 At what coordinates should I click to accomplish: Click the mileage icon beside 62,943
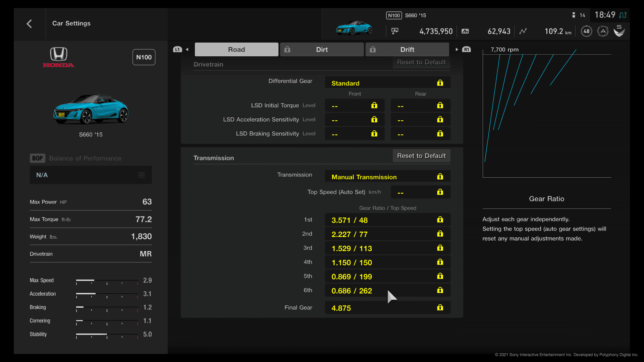(465, 31)
